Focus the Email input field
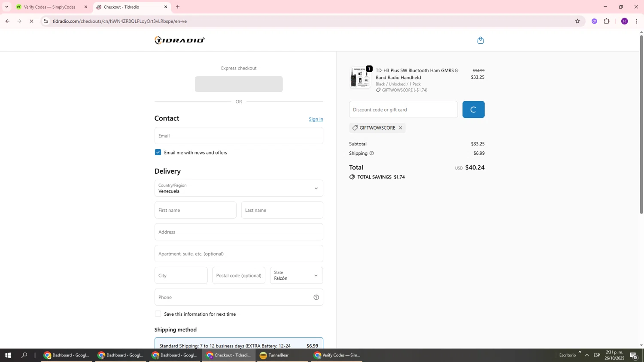The height and width of the screenshot is (362, 644). pos(239,136)
